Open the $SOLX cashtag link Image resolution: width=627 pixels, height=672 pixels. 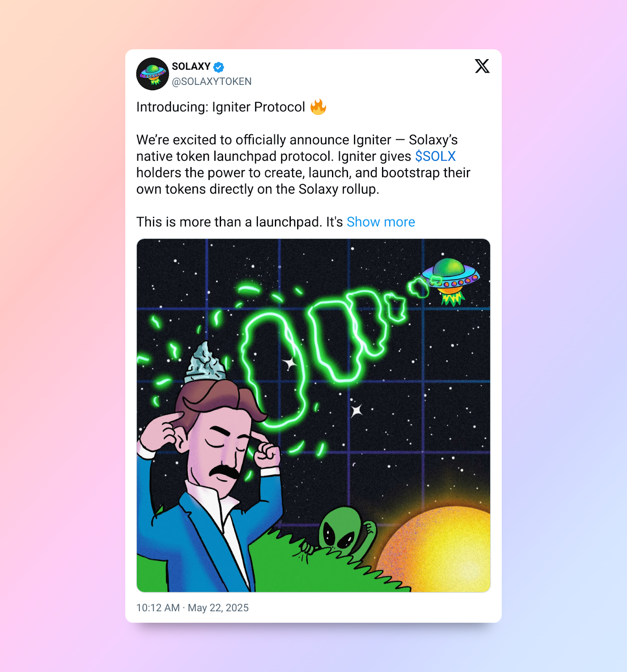(x=435, y=156)
